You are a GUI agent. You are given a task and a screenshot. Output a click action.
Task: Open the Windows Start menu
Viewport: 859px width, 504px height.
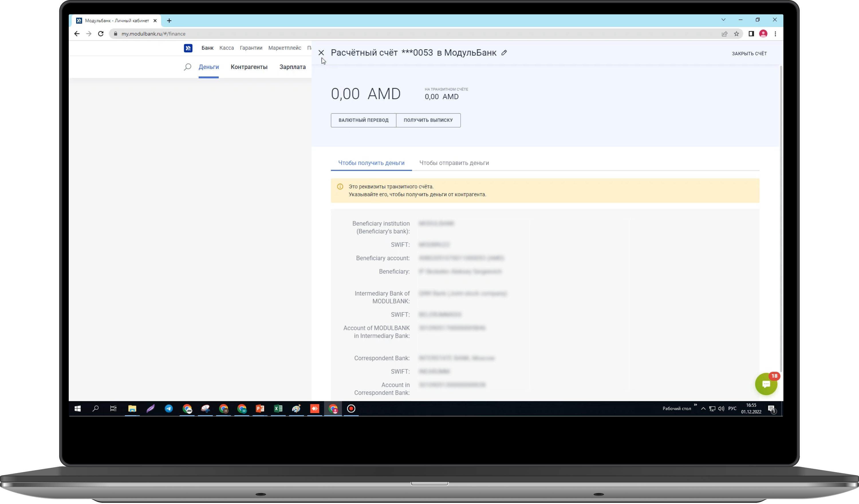(x=78, y=409)
